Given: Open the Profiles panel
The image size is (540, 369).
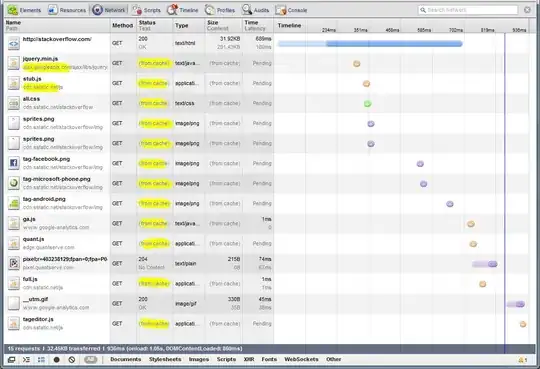Looking at the screenshot, I should tap(220, 10).
